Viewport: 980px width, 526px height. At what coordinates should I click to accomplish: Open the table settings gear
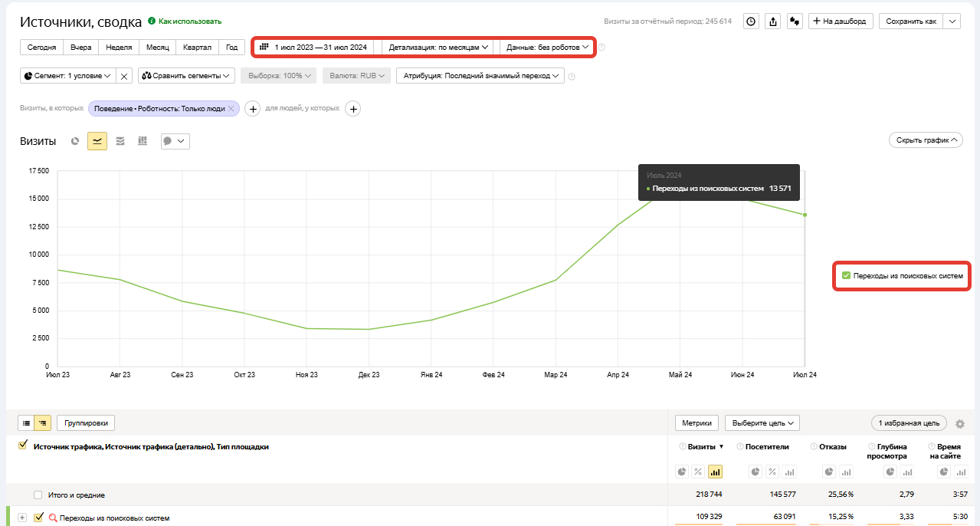click(960, 423)
